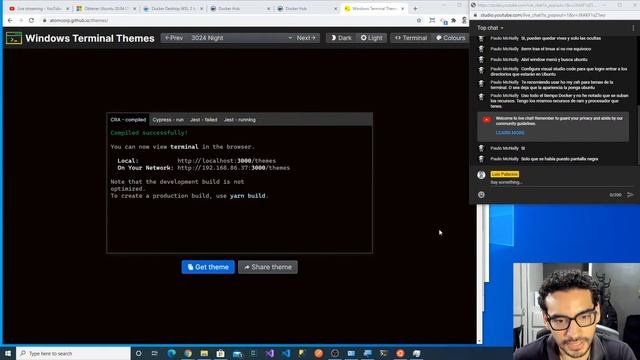Launch Microsoft Edge from the taskbar
The width and height of the screenshot is (640, 360).
point(171,353)
